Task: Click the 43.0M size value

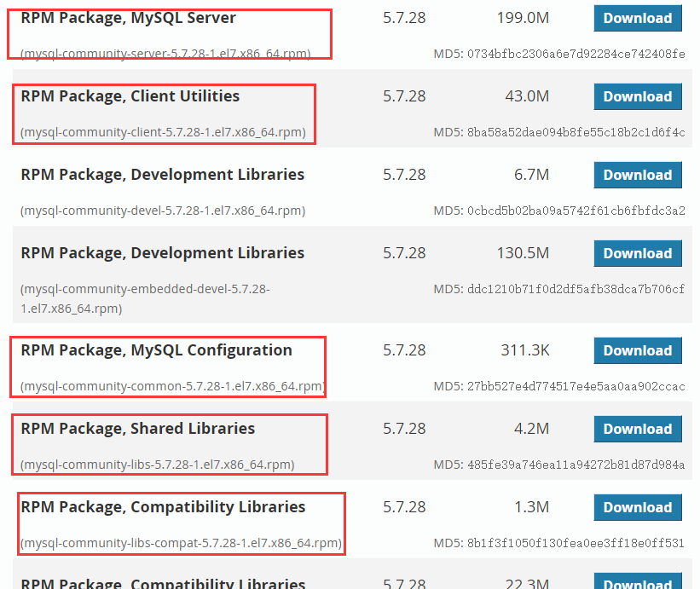Action: tap(527, 96)
